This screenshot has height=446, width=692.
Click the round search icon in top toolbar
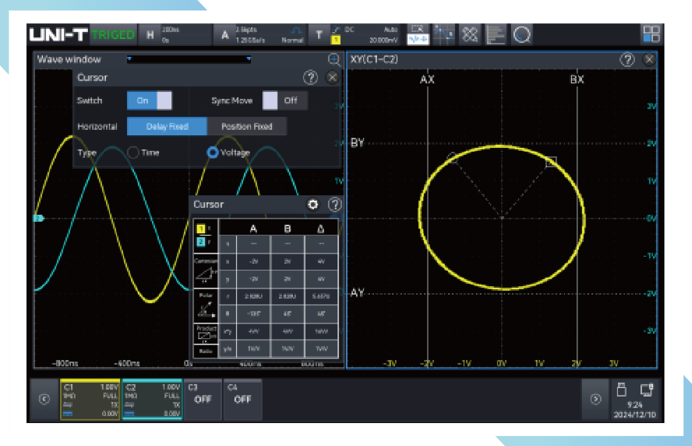coord(522,35)
